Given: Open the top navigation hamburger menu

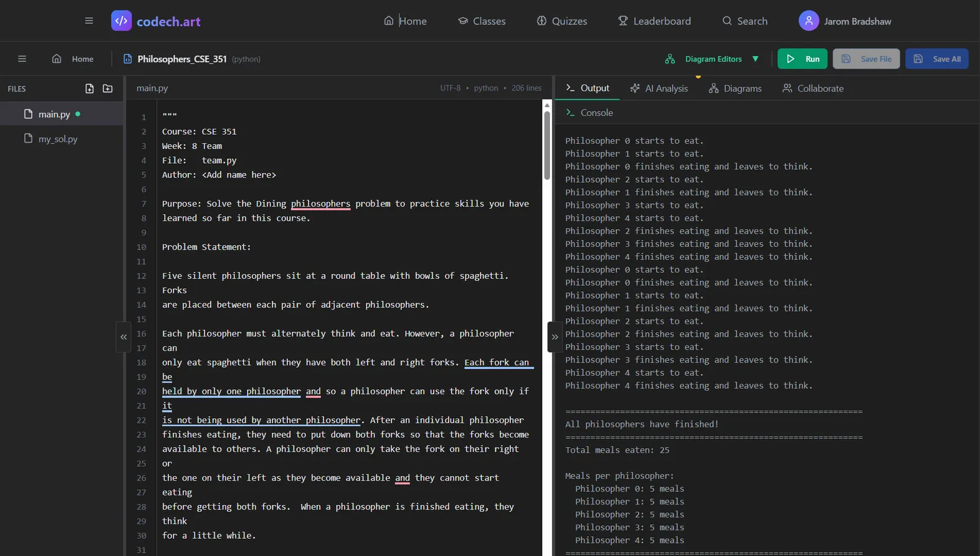Looking at the screenshot, I should [89, 21].
